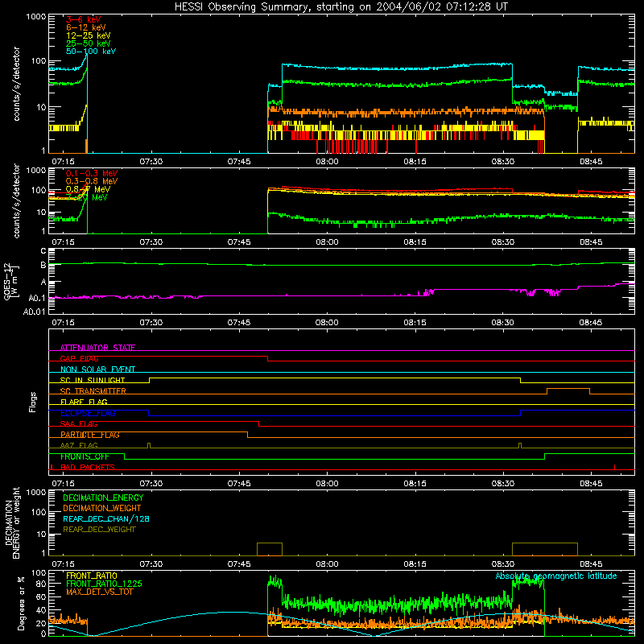The width and height of the screenshot is (644, 644).
Task: Click the 'Degrees or %' axis title
Action: tap(21, 603)
